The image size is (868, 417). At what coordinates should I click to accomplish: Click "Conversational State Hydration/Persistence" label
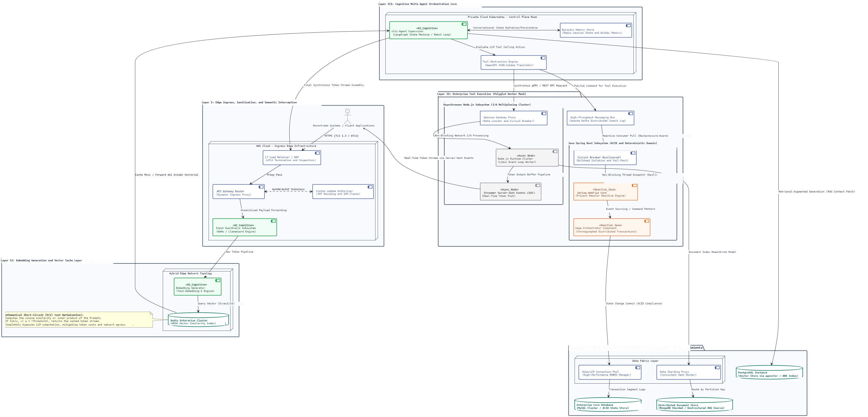tap(505, 28)
